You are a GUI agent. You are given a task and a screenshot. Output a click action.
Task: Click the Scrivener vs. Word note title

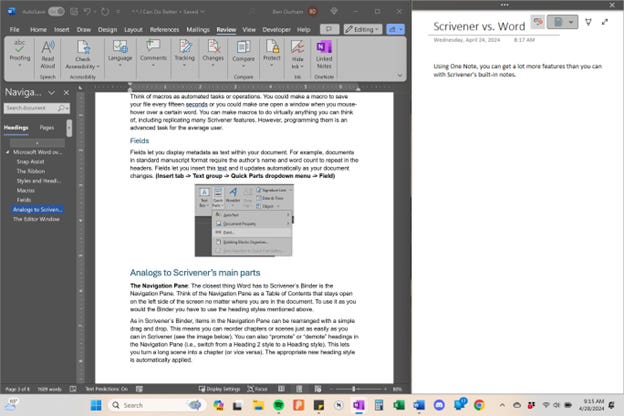click(x=479, y=26)
